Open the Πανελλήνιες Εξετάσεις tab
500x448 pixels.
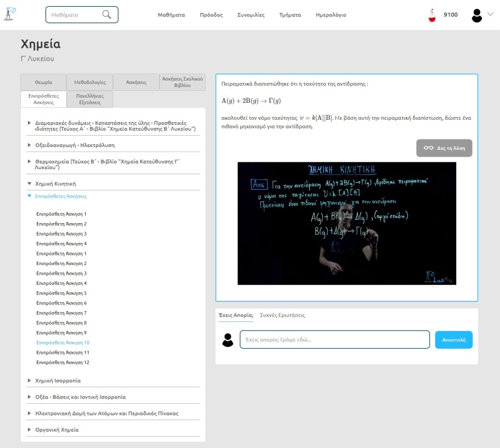pyautogui.click(x=89, y=99)
